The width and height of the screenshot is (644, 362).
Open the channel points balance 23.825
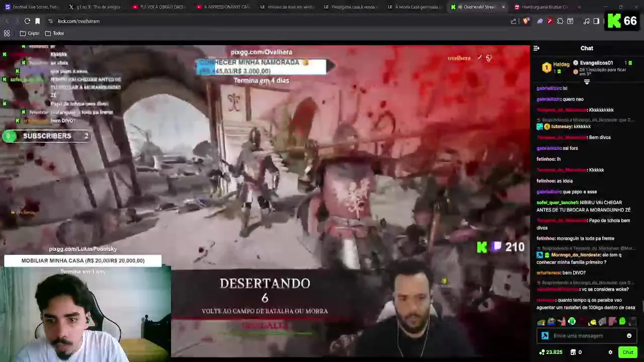point(550,352)
